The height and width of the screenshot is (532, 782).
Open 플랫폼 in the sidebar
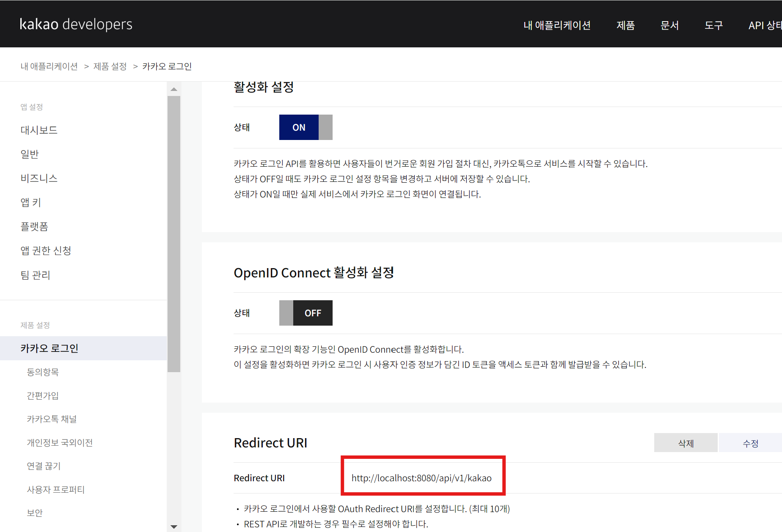coord(34,227)
